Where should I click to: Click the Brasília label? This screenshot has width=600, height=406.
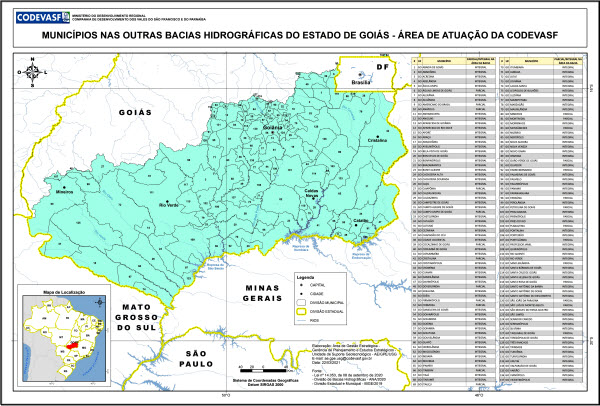(x=361, y=82)
